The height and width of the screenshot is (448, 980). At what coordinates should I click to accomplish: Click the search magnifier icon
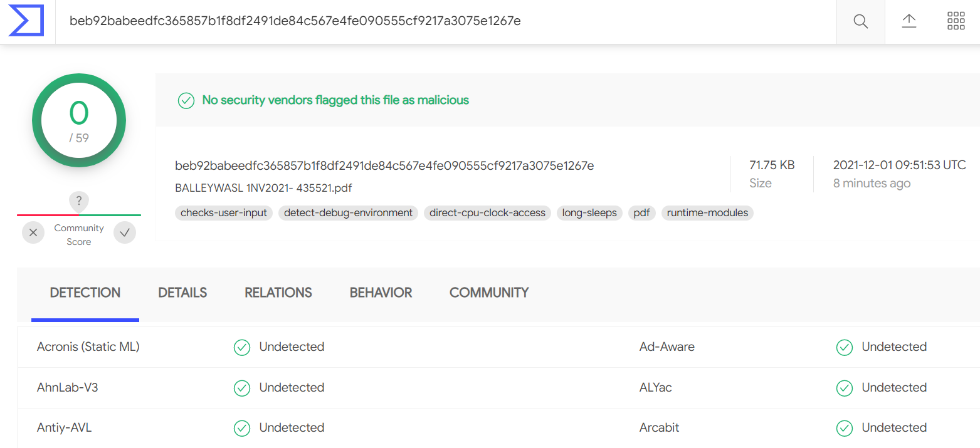pyautogui.click(x=861, y=22)
